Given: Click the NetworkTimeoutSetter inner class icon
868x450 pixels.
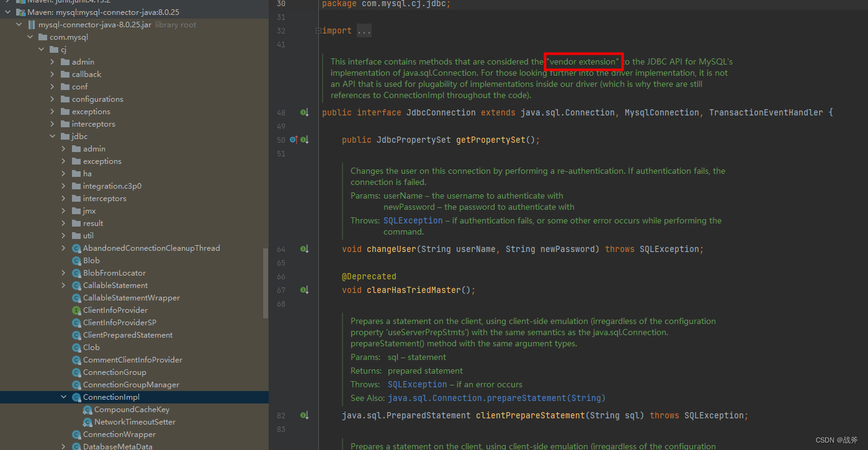Looking at the screenshot, I should pos(87,422).
